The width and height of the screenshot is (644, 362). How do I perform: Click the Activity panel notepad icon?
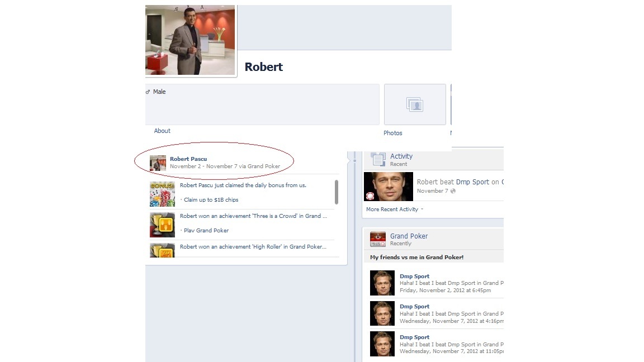click(378, 159)
